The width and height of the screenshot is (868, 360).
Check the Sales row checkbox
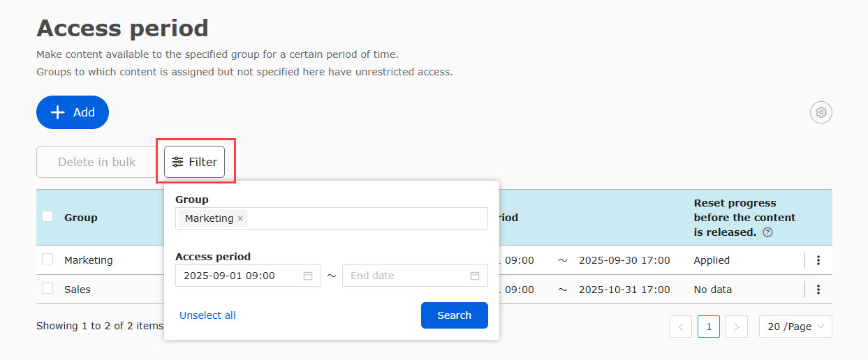tap(47, 289)
